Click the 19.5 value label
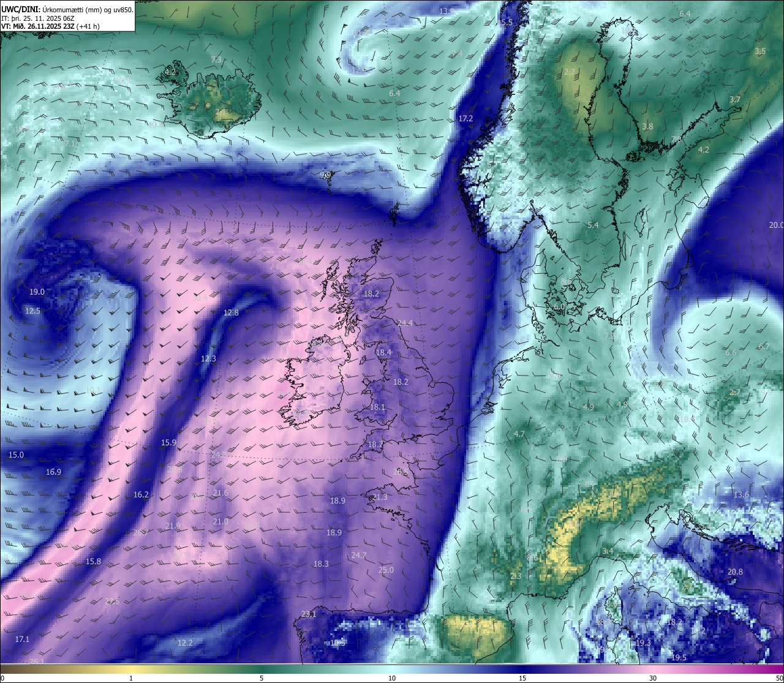Screen dimensions: 784x683 [x=679, y=658]
